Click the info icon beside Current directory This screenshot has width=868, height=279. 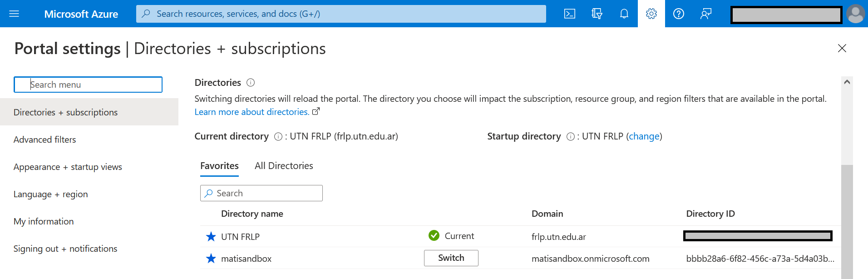(x=278, y=137)
